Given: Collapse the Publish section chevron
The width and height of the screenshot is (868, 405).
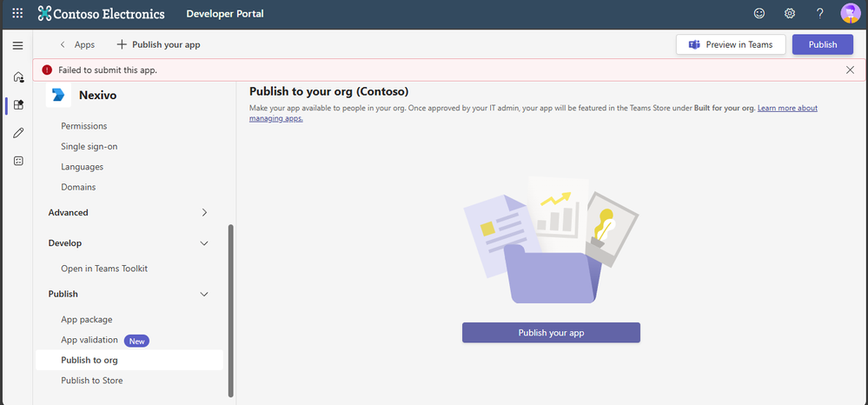Looking at the screenshot, I should tap(204, 295).
